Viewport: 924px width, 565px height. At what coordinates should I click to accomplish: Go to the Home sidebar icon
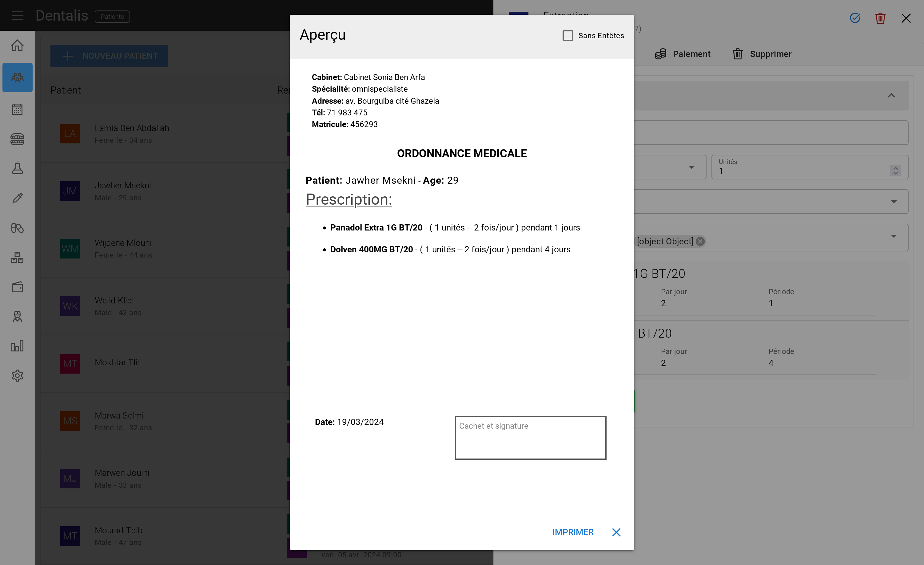point(17,46)
